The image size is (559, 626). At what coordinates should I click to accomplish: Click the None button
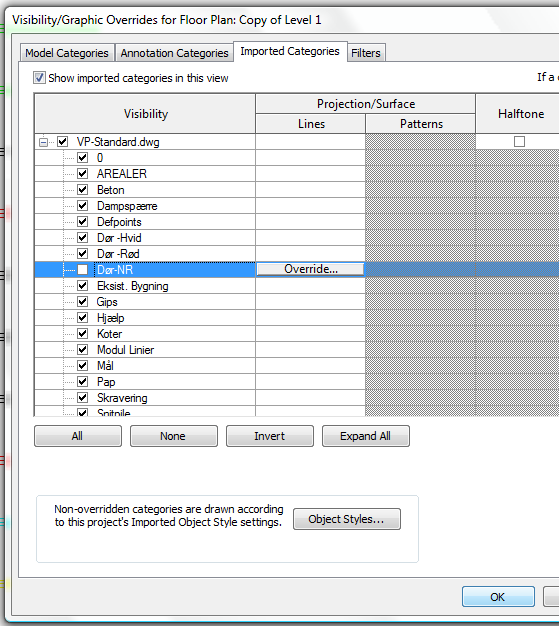tap(174, 436)
